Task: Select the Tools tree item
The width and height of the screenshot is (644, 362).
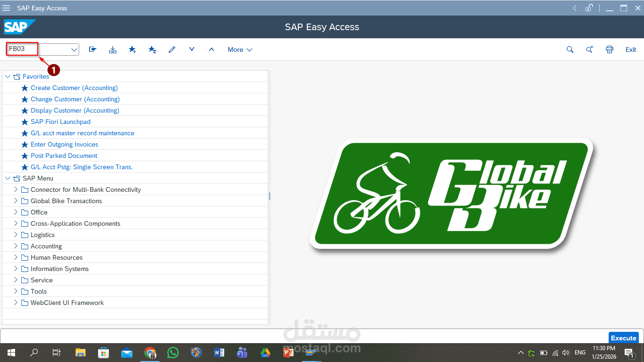Action: [x=39, y=291]
